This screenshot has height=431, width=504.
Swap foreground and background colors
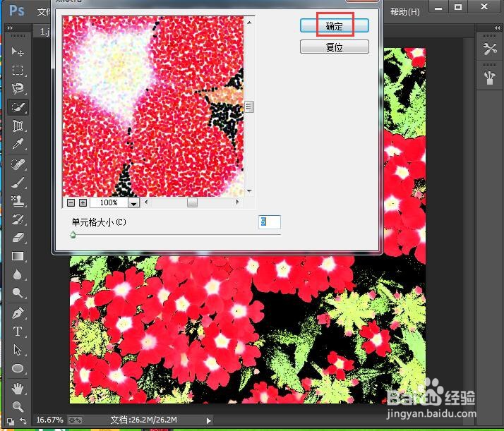coord(23,420)
